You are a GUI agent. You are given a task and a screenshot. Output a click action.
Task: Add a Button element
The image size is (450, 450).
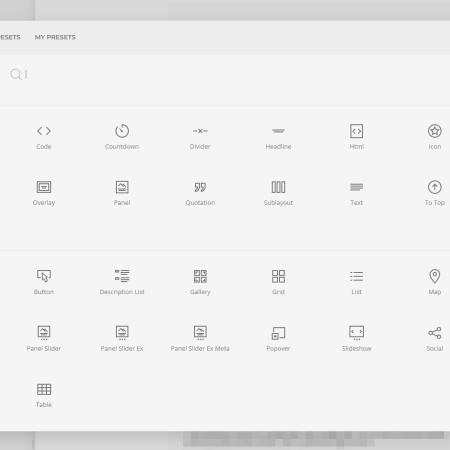pos(44,282)
